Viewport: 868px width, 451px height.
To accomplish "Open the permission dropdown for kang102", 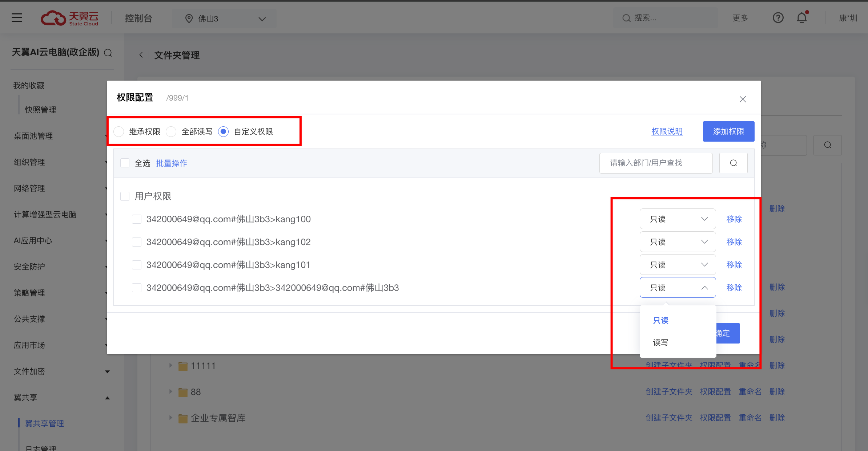I will (678, 242).
